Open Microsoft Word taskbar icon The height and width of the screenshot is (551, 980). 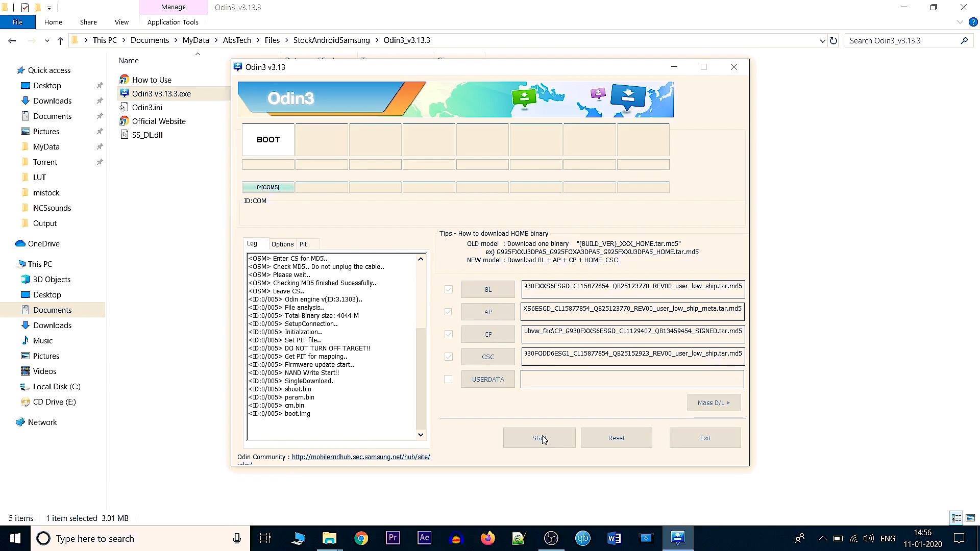(614, 538)
